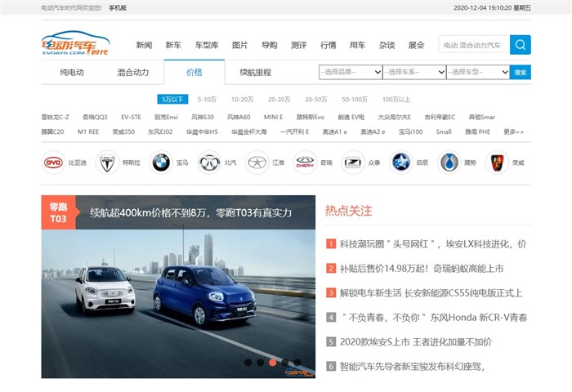Go to fifth carousel slide dot

pos(297,363)
